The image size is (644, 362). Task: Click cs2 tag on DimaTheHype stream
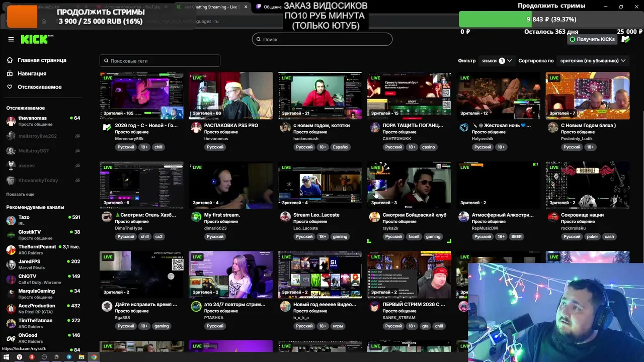point(158,237)
